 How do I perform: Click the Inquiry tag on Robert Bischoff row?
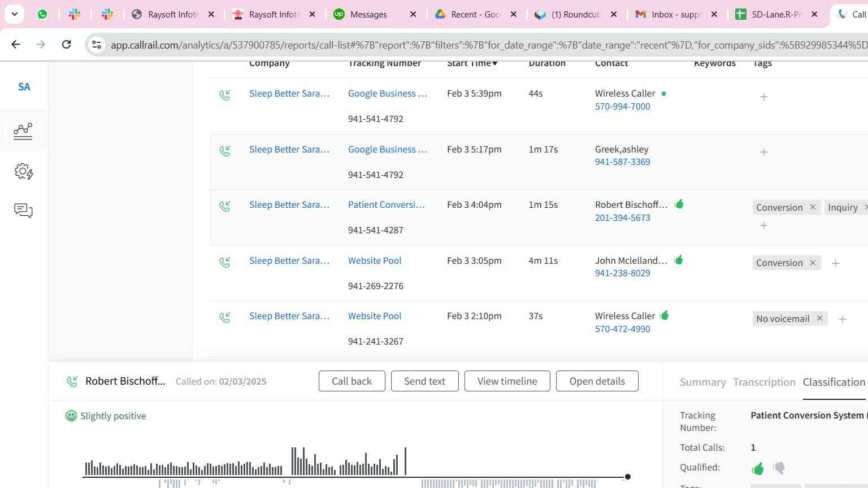[843, 208]
